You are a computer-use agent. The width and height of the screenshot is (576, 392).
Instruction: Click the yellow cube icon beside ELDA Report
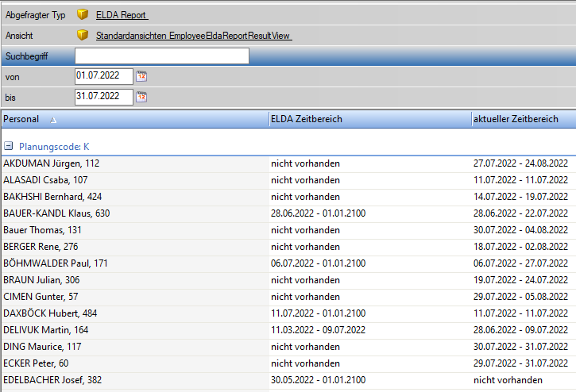[x=83, y=15]
